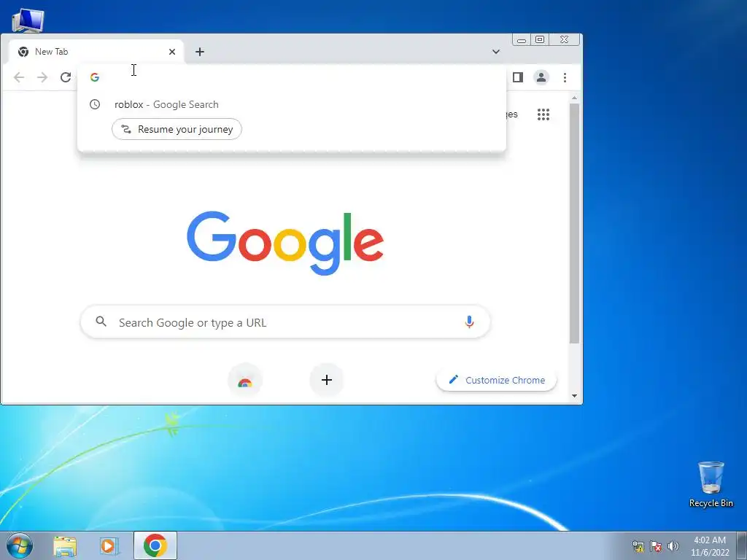747x560 pixels.
Task: Click the page scrollbar down arrow
Action: coord(575,396)
